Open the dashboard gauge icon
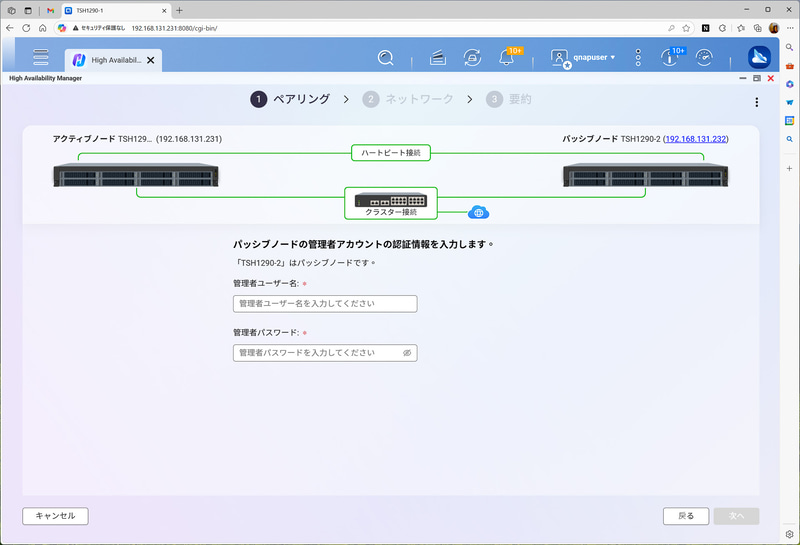The height and width of the screenshot is (545, 800). click(x=704, y=58)
